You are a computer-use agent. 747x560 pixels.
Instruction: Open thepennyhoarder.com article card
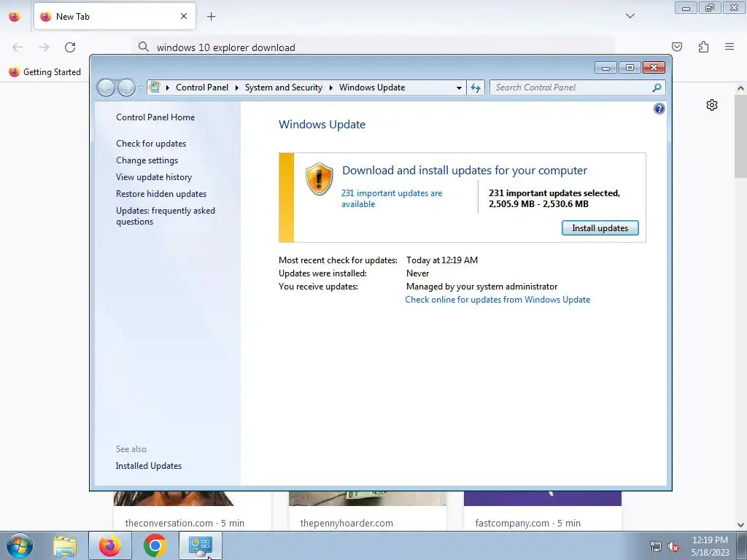(x=368, y=511)
